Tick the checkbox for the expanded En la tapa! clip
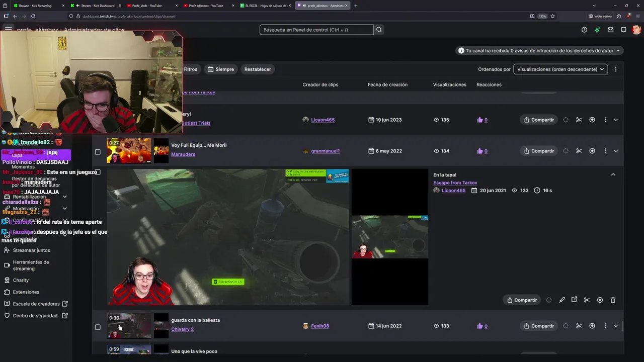Viewport: 644px width, 362px height. 98,172
